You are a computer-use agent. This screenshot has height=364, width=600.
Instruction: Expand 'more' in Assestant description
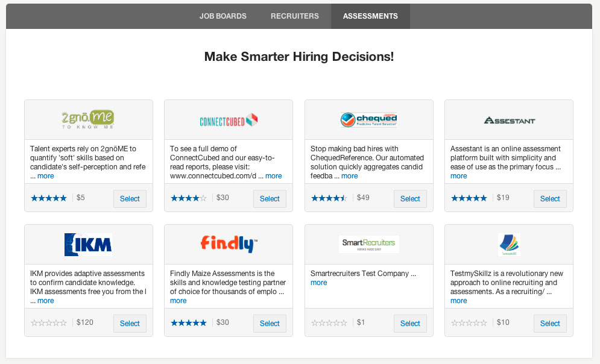(x=459, y=176)
